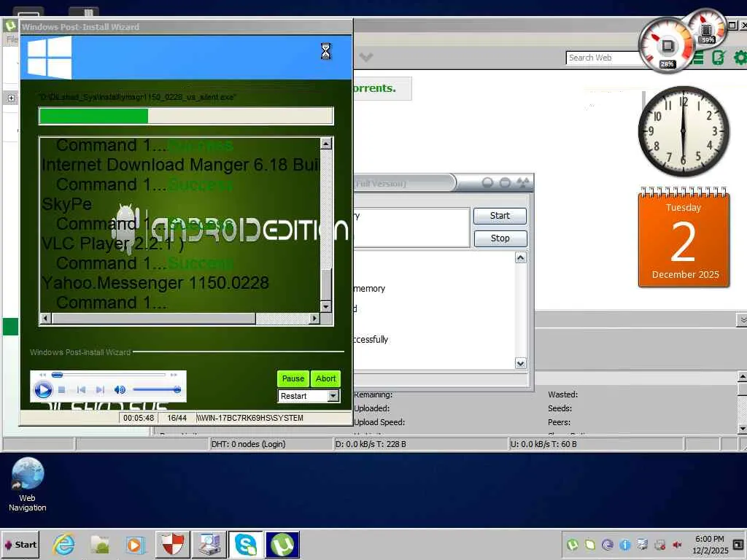This screenshot has height=560, width=747.
Task: Click the command log's horizontal scrollbar thumb
Action: pos(153,318)
